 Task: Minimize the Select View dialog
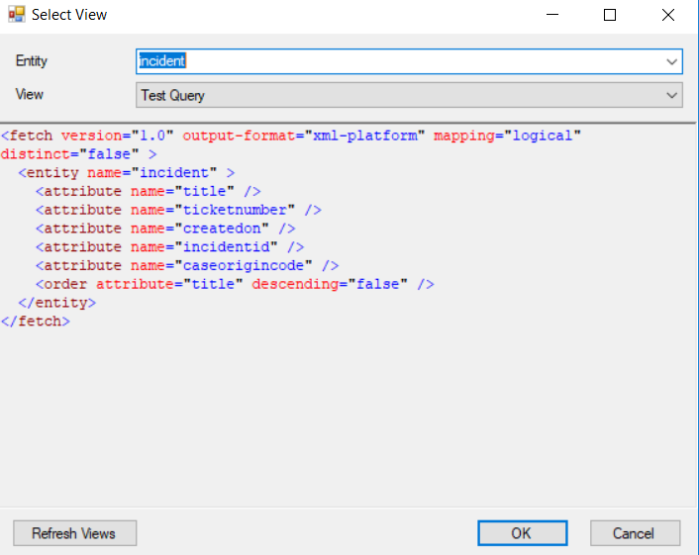pos(551,15)
